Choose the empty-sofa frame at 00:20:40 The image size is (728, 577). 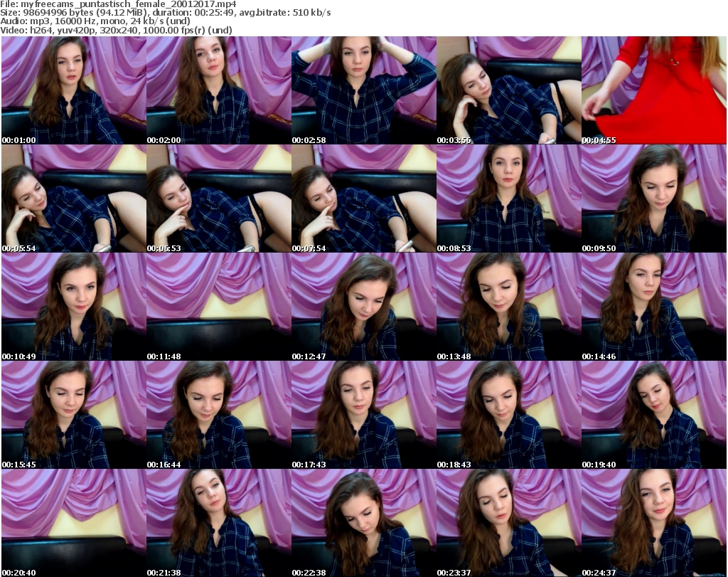coord(74,523)
